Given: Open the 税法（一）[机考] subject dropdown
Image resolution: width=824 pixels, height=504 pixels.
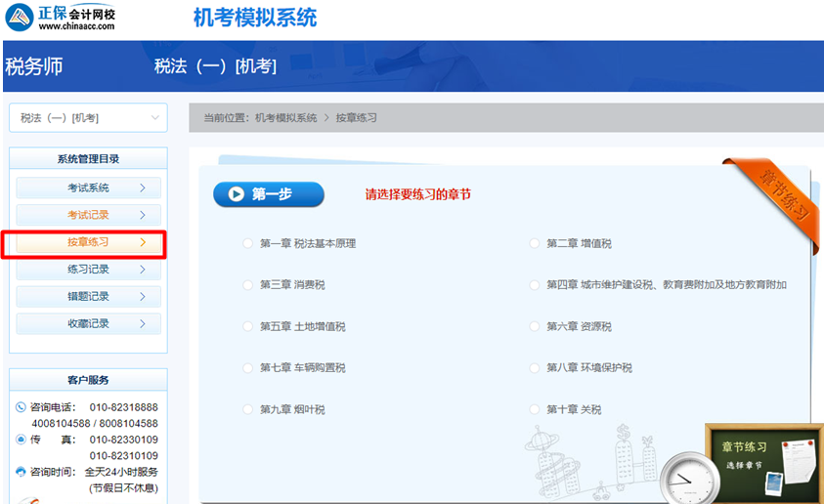Looking at the screenshot, I should 88,117.
